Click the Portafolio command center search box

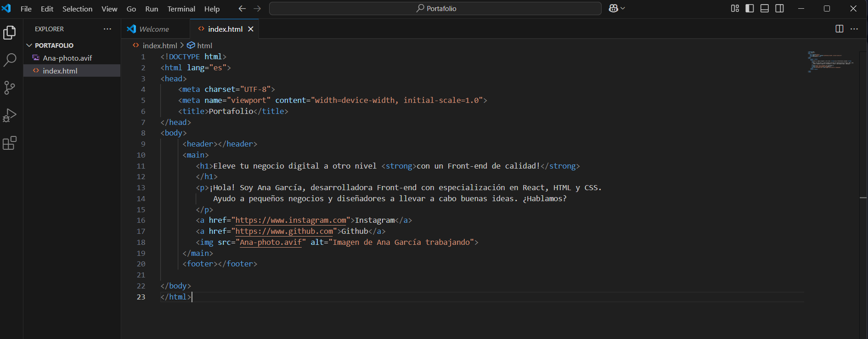pos(435,8)
